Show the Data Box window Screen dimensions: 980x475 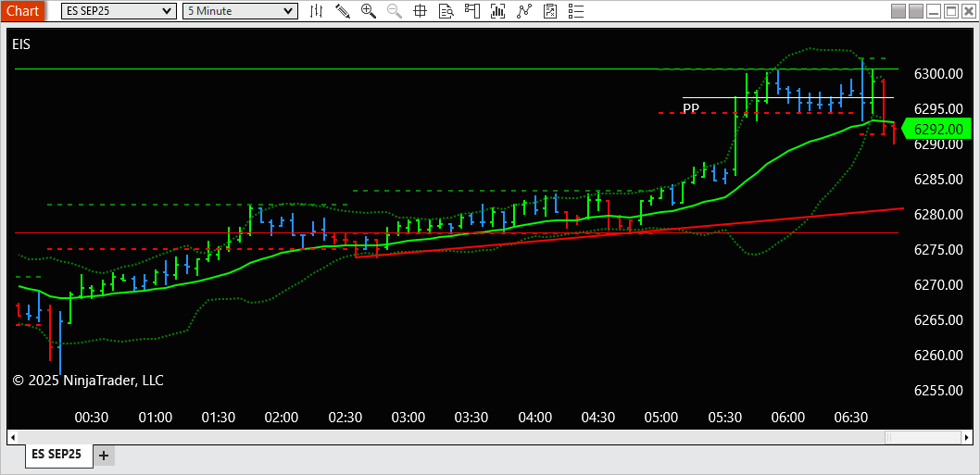click(x=446, y=10)
